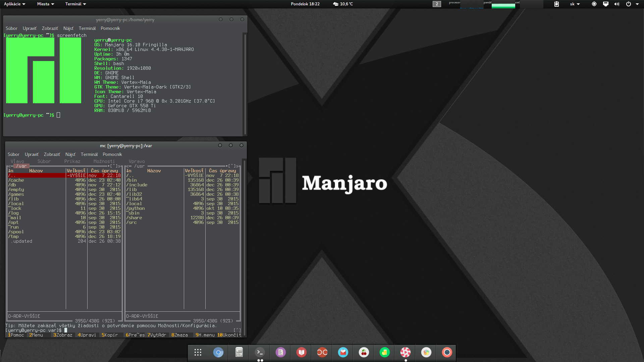Open the purple text editor dock icon
Image resolution: width=644 pixels, height=362 pixels.
tap(281, 352)
